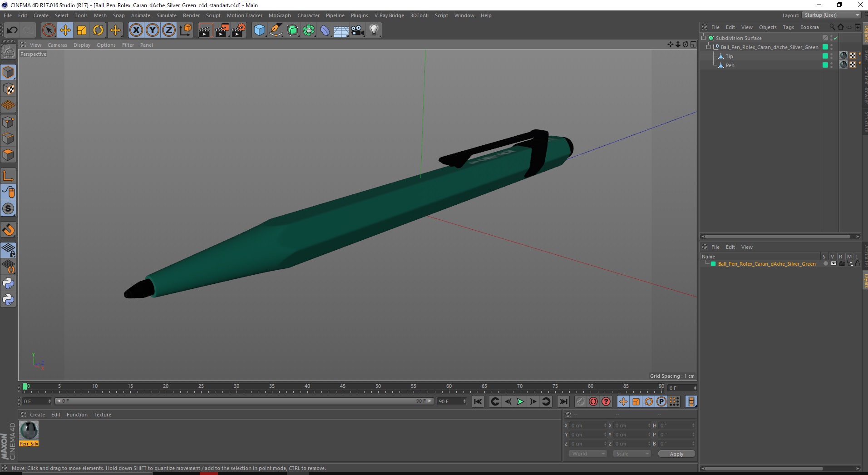Render the active view
The image size is (868, 475).
(x=205, y=30)
